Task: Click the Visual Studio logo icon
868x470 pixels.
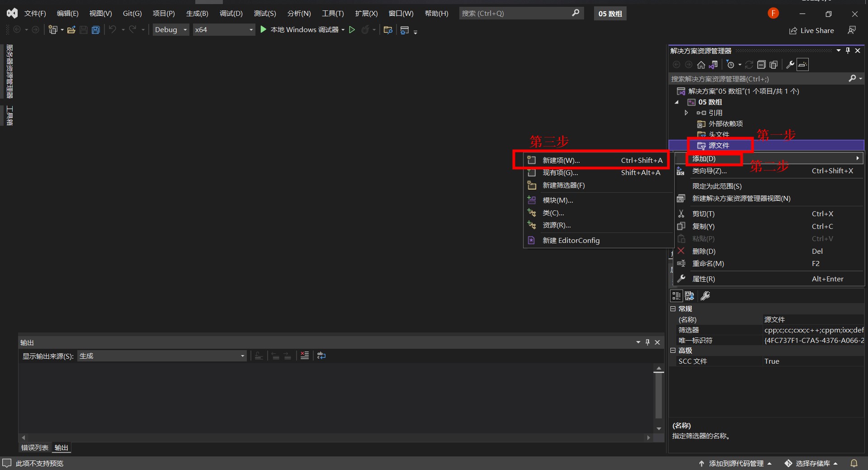Action: click(12, 14)
